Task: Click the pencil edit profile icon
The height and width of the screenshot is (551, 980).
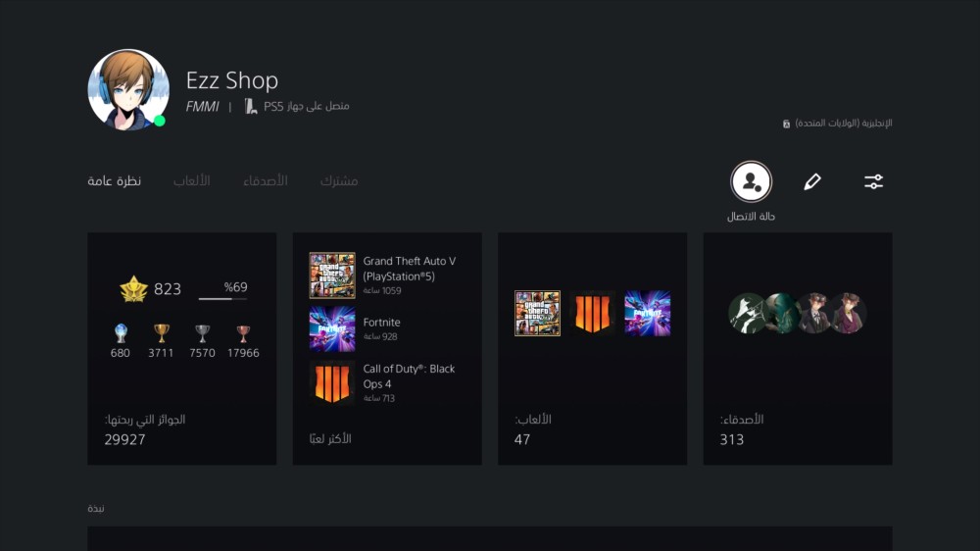Action: tap(811, 181)
